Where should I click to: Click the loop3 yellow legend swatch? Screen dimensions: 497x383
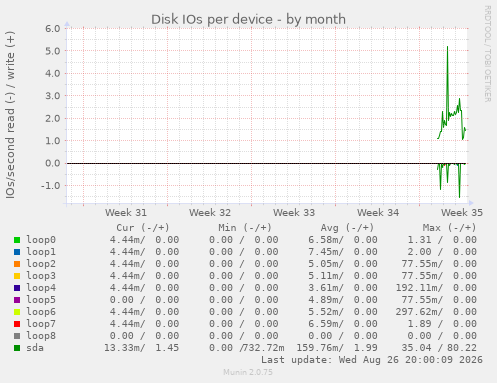17,276
